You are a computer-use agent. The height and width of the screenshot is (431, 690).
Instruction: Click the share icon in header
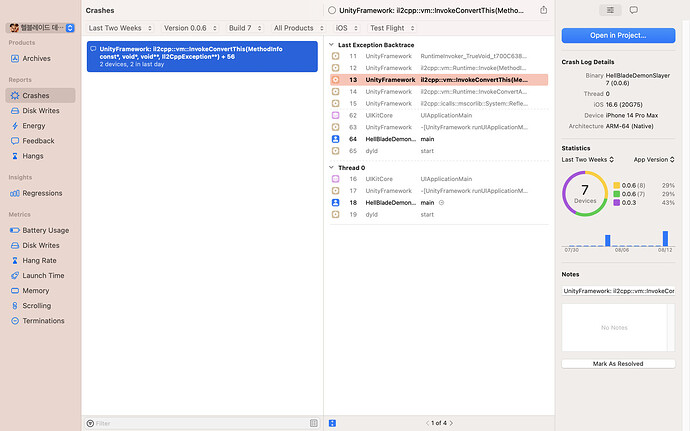click(x=543, y=10)
